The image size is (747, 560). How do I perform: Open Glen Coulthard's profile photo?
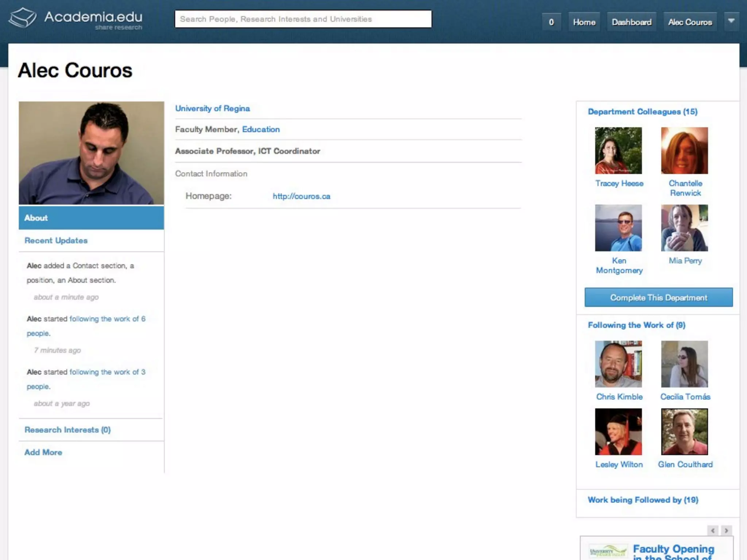pos(684,432)
